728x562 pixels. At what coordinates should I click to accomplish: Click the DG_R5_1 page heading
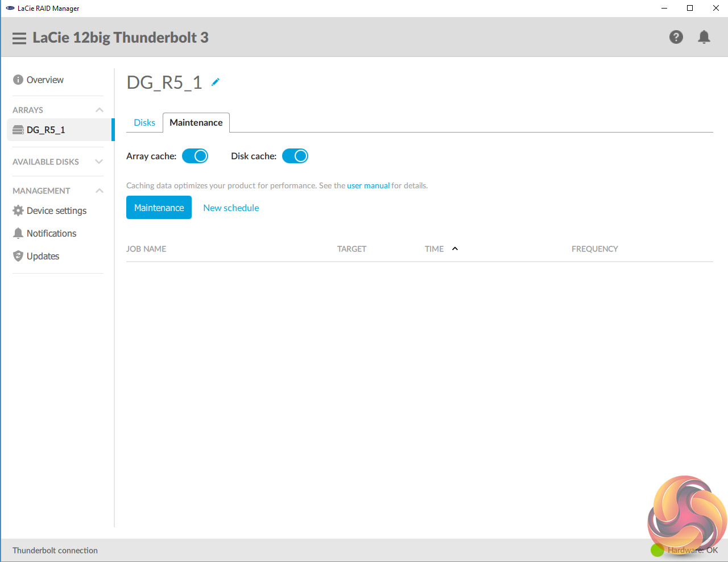164,82
